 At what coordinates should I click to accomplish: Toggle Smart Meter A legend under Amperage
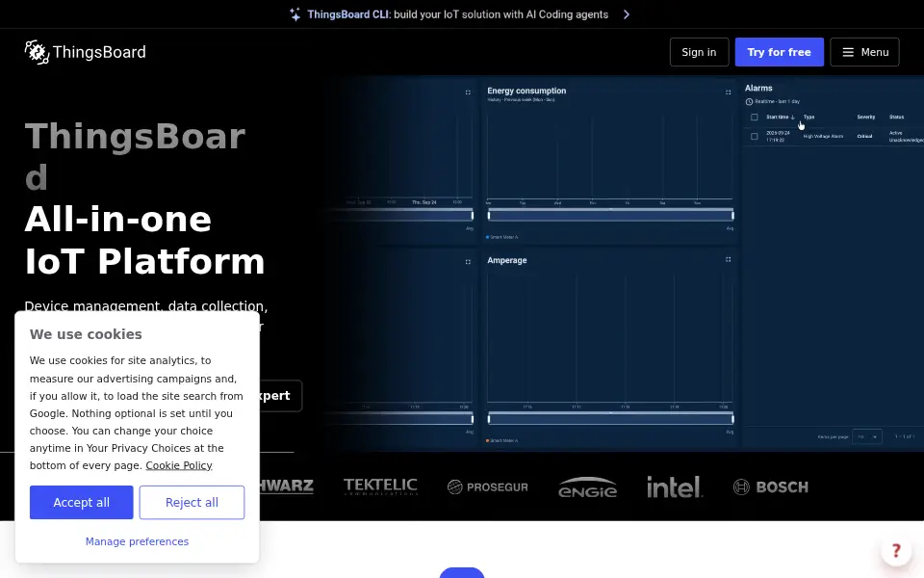(x=502, y=440)
